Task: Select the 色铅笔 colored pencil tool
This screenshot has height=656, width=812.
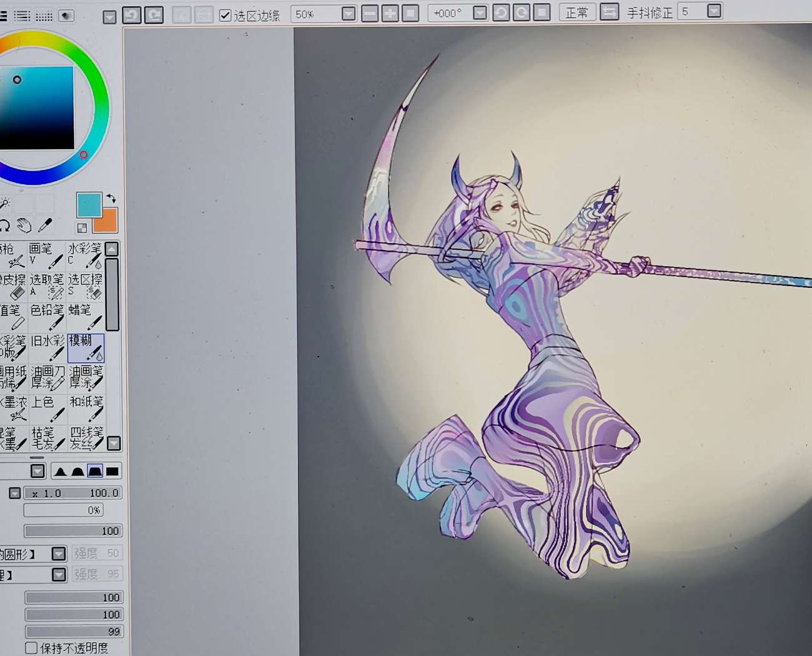Action: point(47,317)
